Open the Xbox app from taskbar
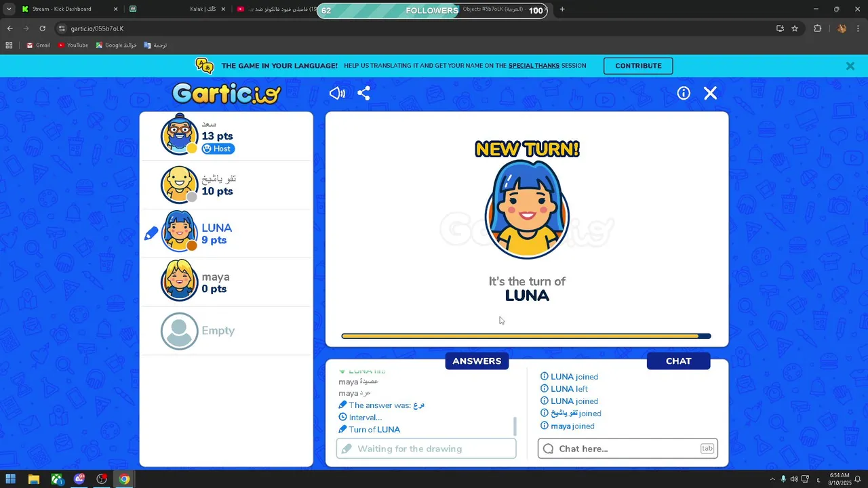The image size is (868, 488). pos(57,479)
